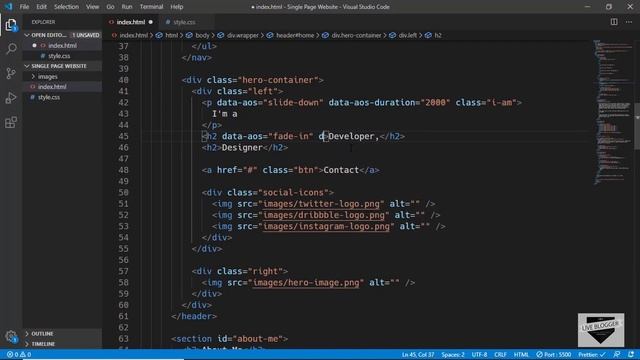Click the Port: 5500 Live Server item

pos(553,354)
